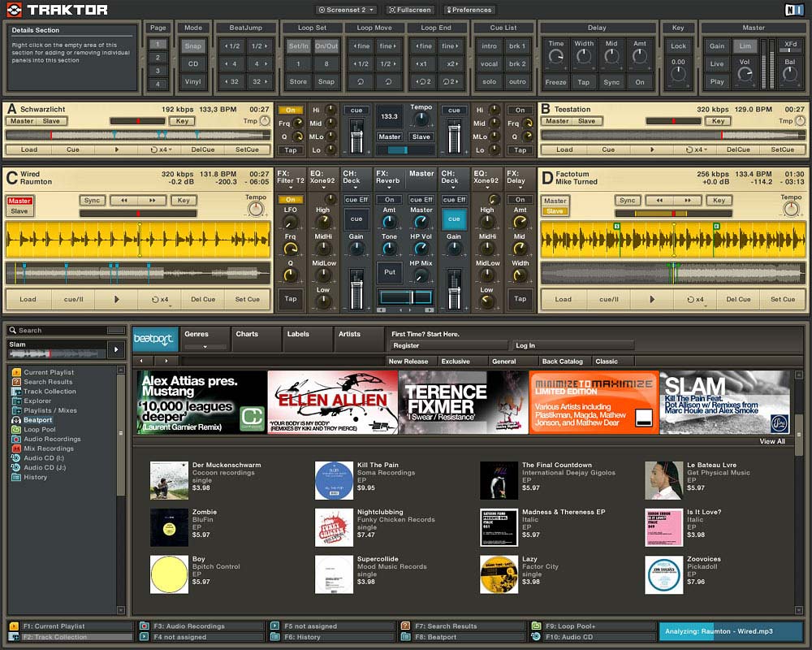Viewport: 812px width, 650px height.
Task: Play Deck D
Action: (652, 299)
